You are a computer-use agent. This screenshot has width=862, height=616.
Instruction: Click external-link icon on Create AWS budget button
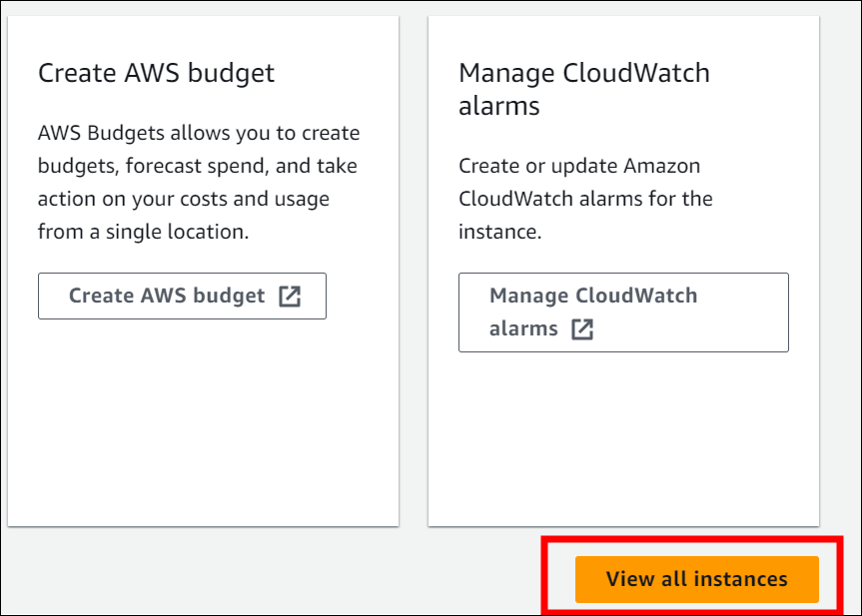290,296
